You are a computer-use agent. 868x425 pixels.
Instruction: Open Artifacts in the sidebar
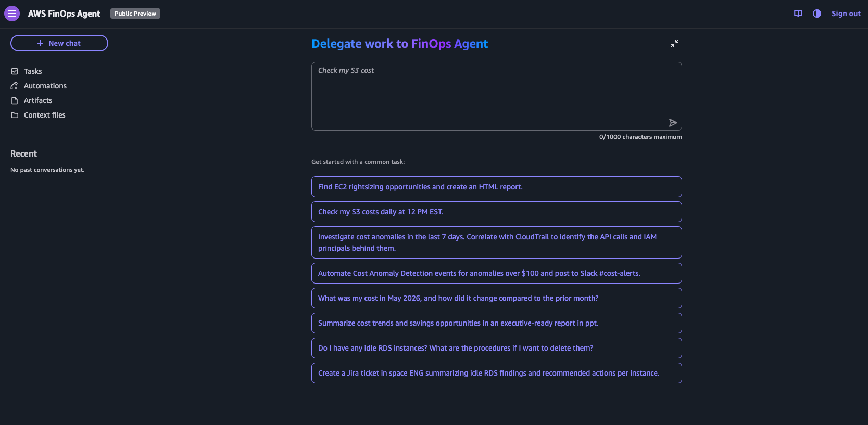tap(38, 100)
